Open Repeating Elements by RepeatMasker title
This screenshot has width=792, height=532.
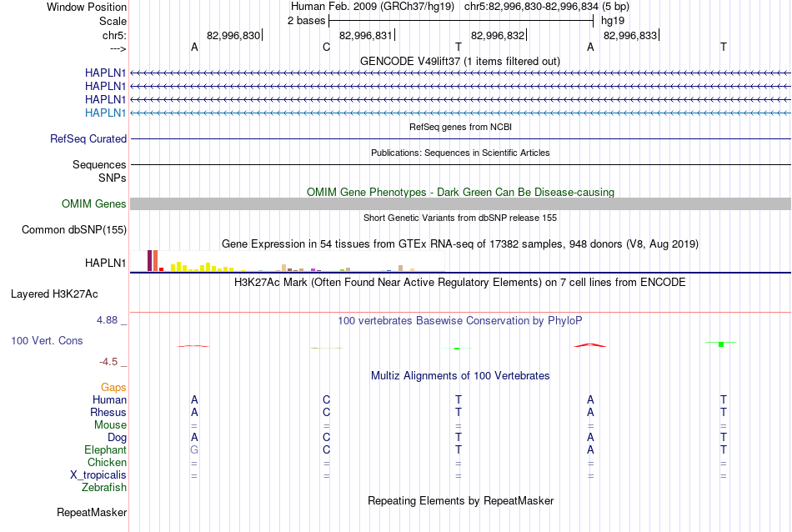460,500
